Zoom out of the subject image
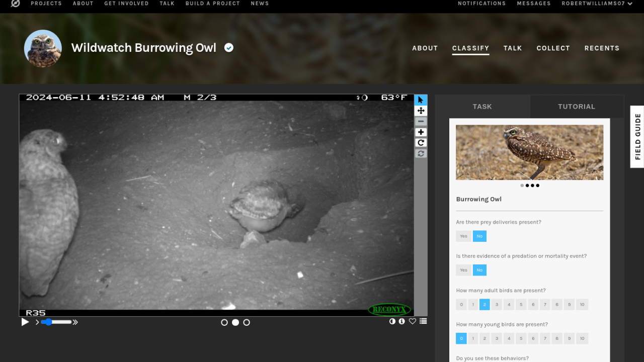 pyautogui.click(x=421, y=122)
